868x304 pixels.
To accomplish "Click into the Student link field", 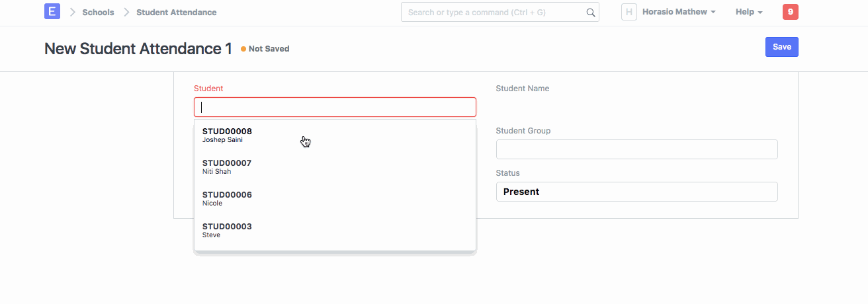I will [x=335, y=107].
